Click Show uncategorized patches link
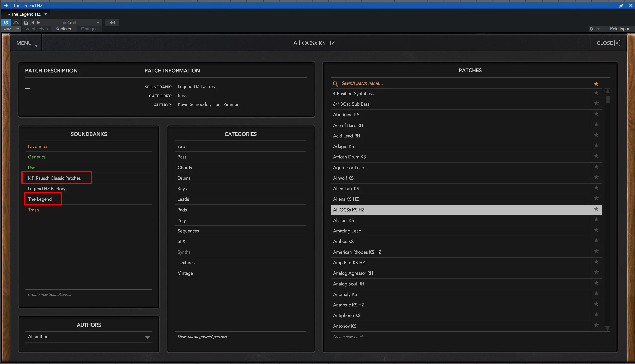This screenshot has width=635, height=364. tap(203, 337)
